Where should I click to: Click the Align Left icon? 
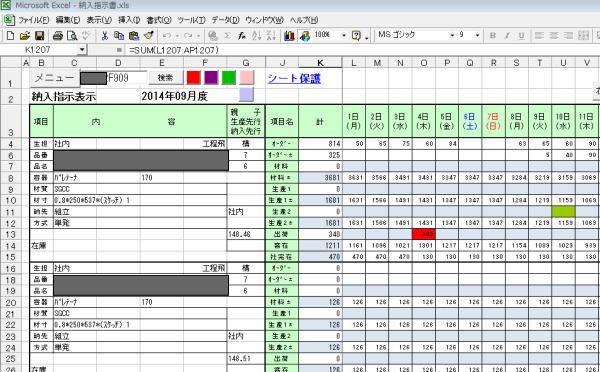[539, 36]
